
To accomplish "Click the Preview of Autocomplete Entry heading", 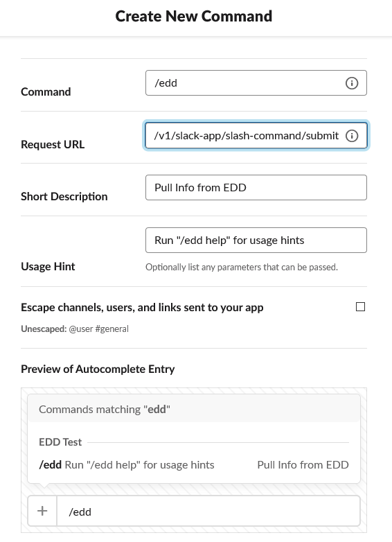I will (98, 369).
